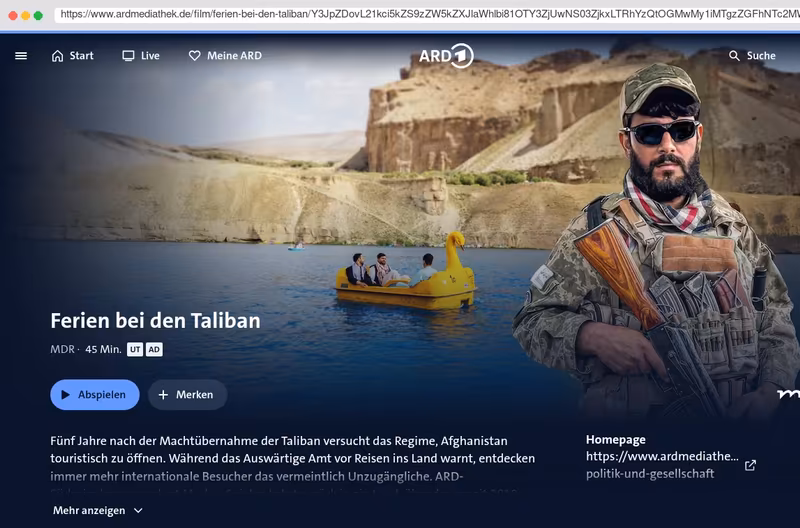Click the MDR broadcaster label
Image resolution: width=800 pixels, height=528 pixels.
[x=62, y=349]
